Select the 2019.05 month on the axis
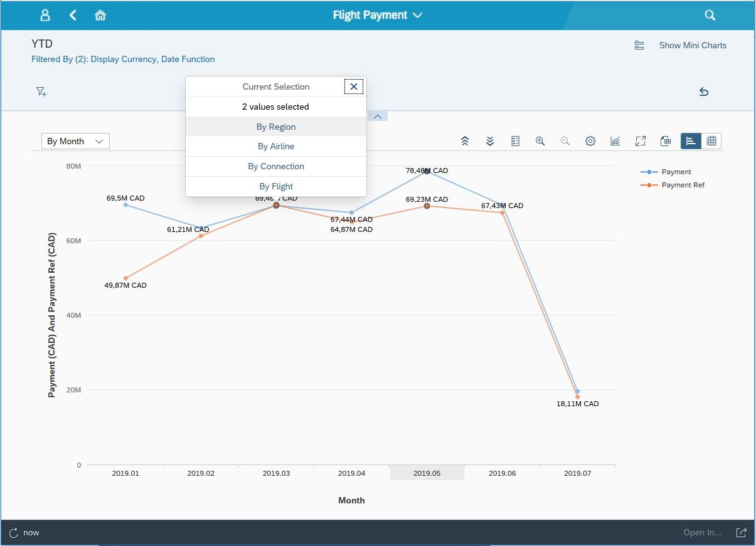The image size is (756, 546). (427, 473)
